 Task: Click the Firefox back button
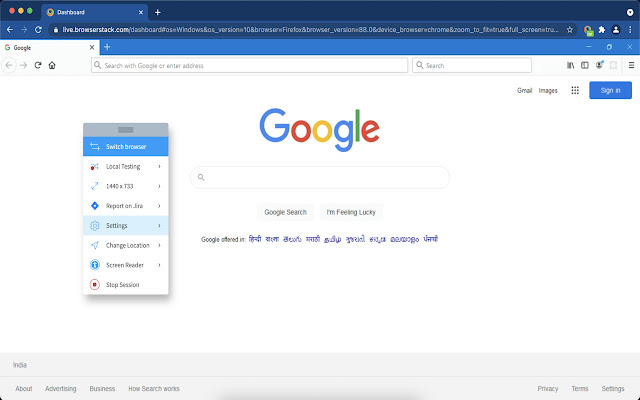[9, 65]
